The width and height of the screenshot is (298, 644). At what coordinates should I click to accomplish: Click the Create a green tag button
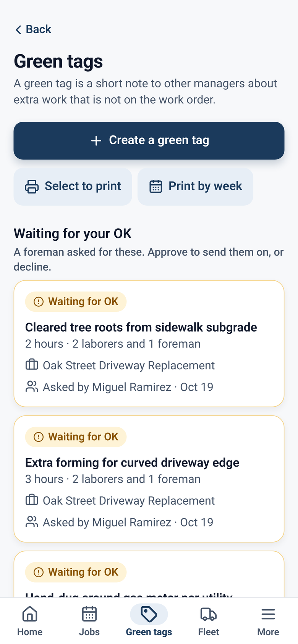tap(149, 140)
